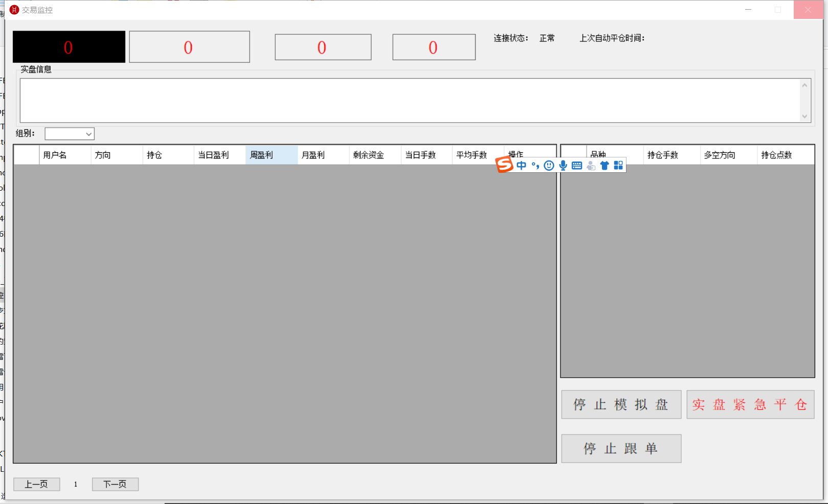Activate voice input microphone on Sogou toolbar
This screenshot has width=828, height=504.
point(563,165)
